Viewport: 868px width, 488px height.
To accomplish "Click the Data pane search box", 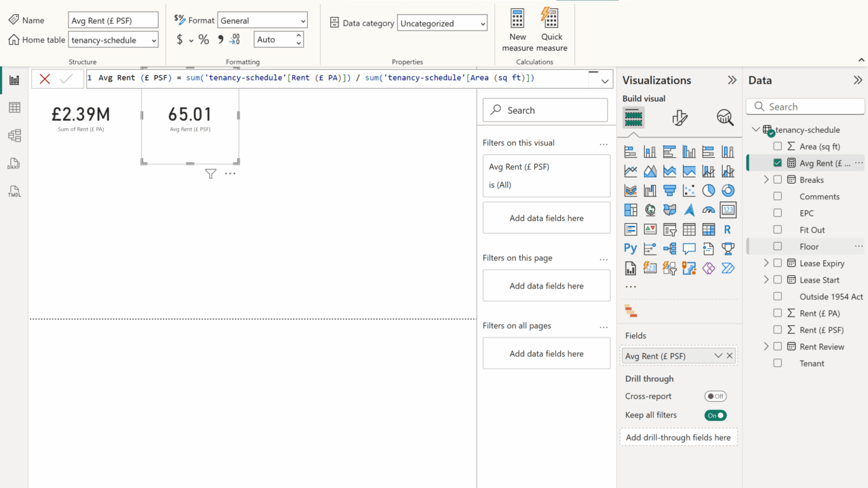I will click(x=806, y=107).
